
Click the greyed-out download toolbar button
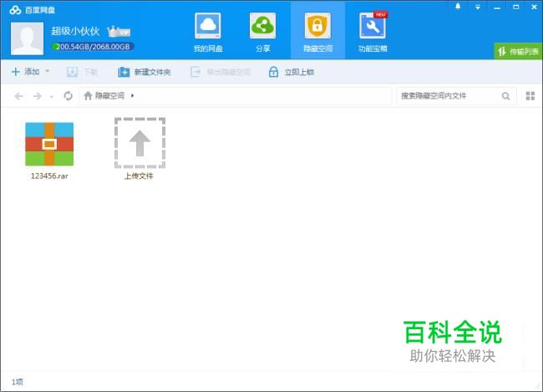click(x=82, y=72)
